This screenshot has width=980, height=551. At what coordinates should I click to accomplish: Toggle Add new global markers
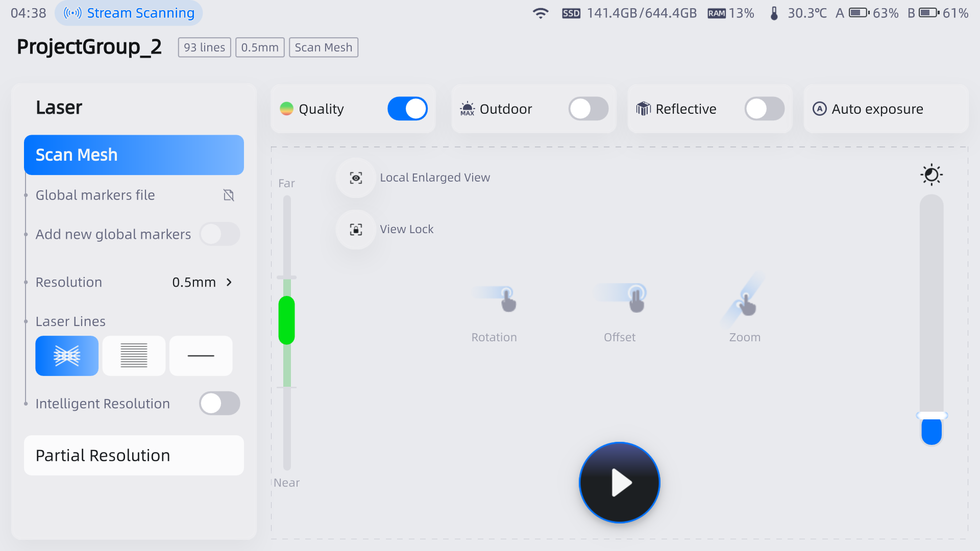pyautogui.click(x=219, y=234)
